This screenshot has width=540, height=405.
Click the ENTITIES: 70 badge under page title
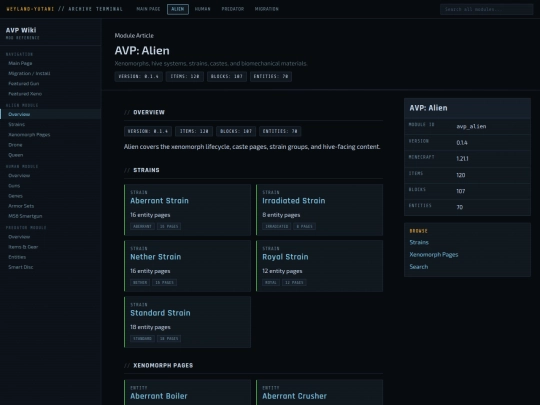(271, 76)
